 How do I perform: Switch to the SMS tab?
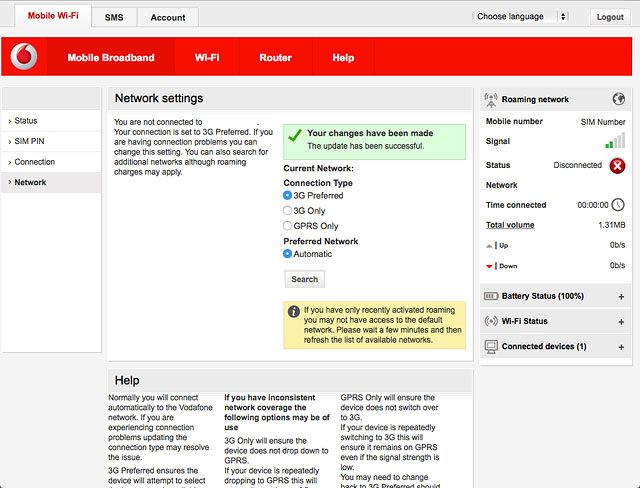tap(114, 17)
